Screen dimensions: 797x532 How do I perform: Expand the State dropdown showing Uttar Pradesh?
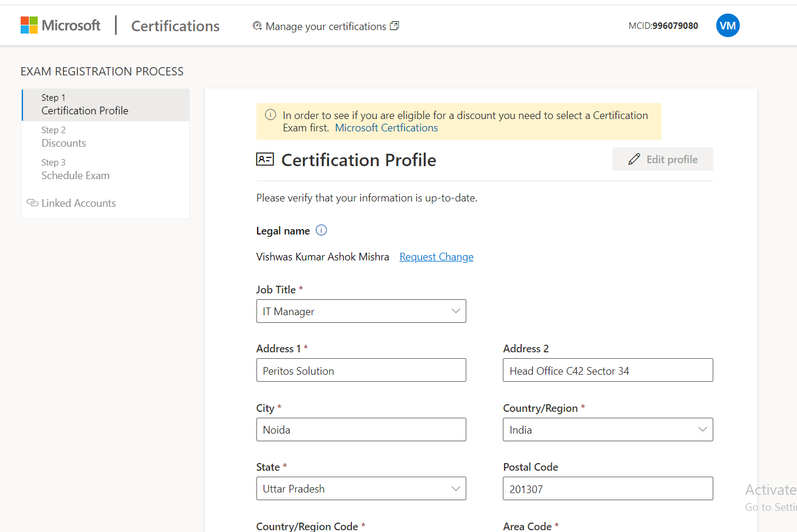pyautogui.click(x=361, y=488)
